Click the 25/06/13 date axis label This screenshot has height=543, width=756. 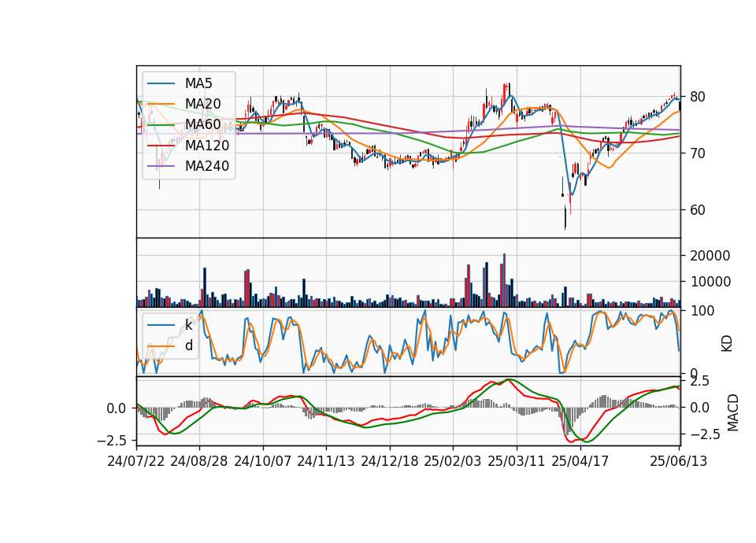[x=678, y=461]
